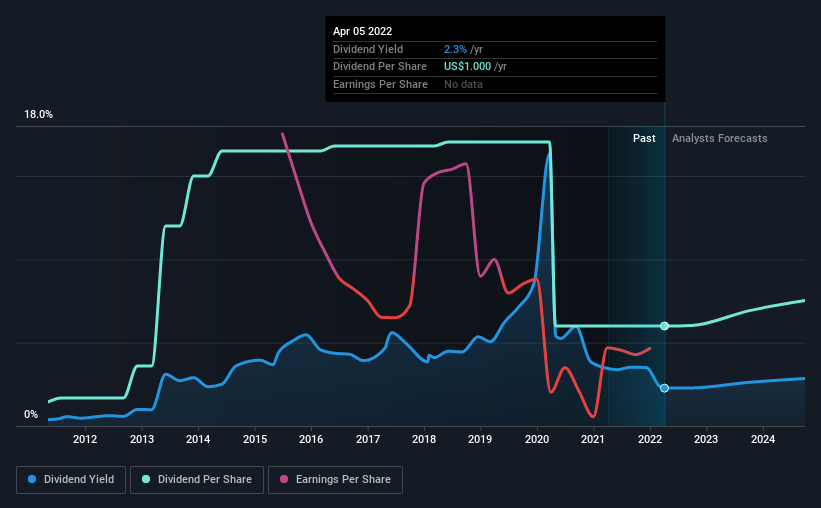Click the 2019 x-axis label

click(x=480, y=439)
